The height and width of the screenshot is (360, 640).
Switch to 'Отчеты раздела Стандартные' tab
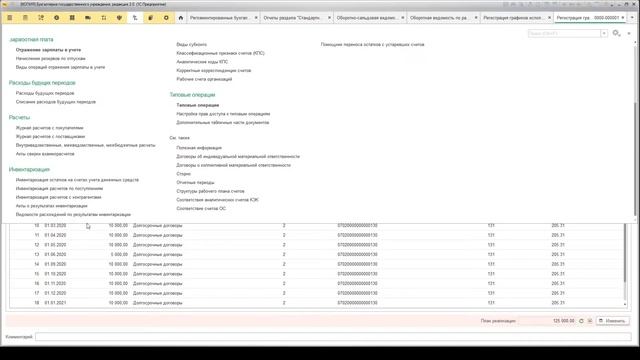pyautogui.click(x=292, y=18)
